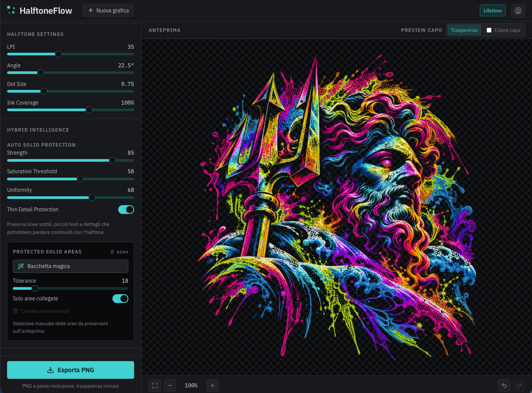Image resolution: width=532 pixels, height=393 pixels.
Task: Adjust the Tolerance slider handle
Action: pyautogui.click(x=35, y=288)
